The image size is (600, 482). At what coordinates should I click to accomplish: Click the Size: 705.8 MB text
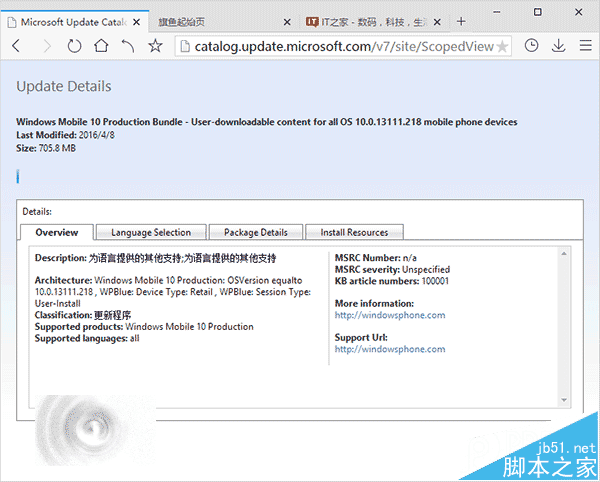(x=46, y=148)
